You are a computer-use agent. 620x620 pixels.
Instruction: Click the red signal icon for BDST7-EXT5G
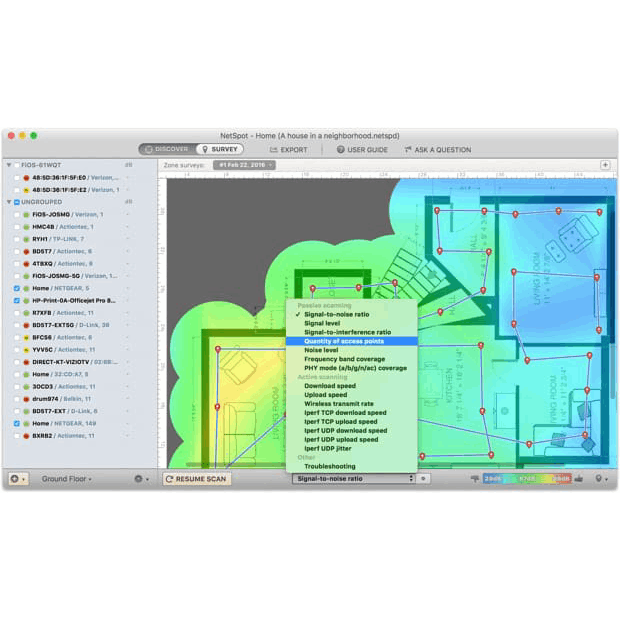pos(26,325)
